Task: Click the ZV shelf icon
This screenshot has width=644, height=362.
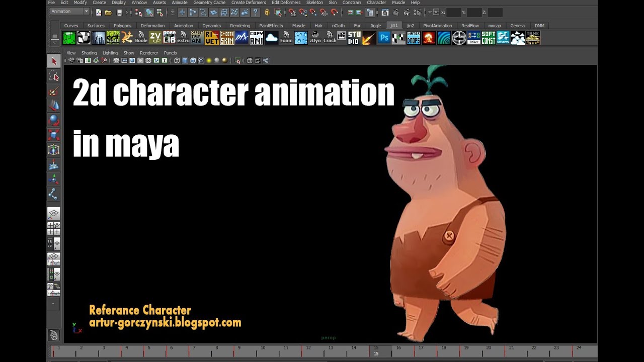Action: click(155, 38)
